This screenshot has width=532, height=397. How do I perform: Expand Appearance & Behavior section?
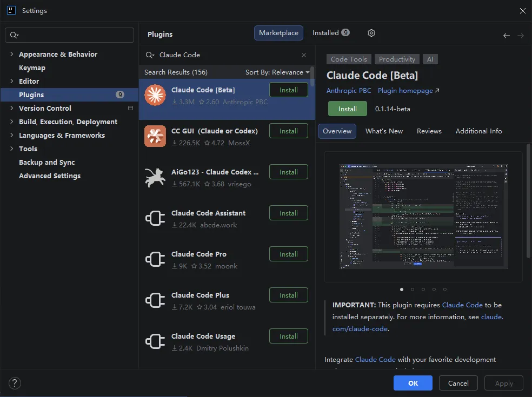tap(11, 54)
